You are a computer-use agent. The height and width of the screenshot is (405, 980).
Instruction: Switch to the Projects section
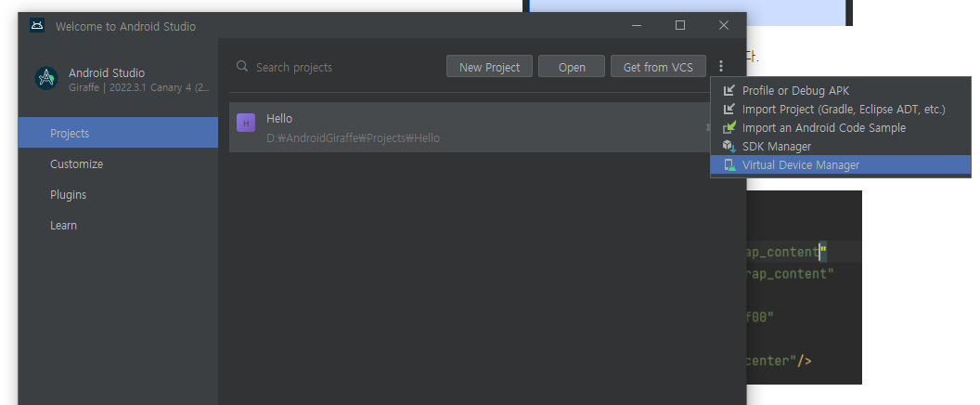(118, 133)
